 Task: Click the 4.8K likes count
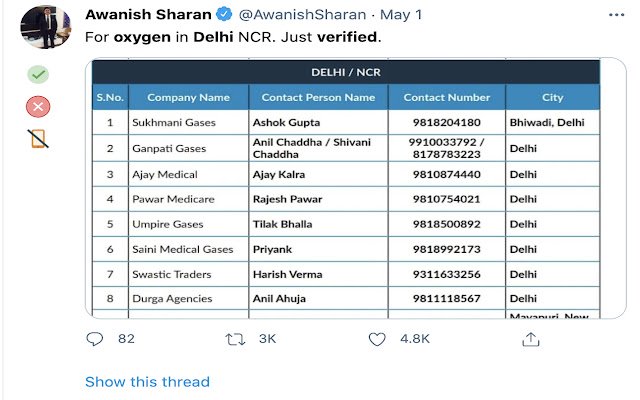[x=415, y=339]
